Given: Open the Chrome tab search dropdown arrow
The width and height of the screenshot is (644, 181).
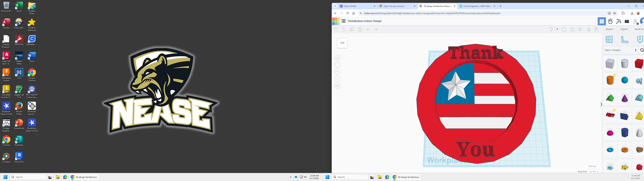Looking at the screenshot, I should point(335,6).
